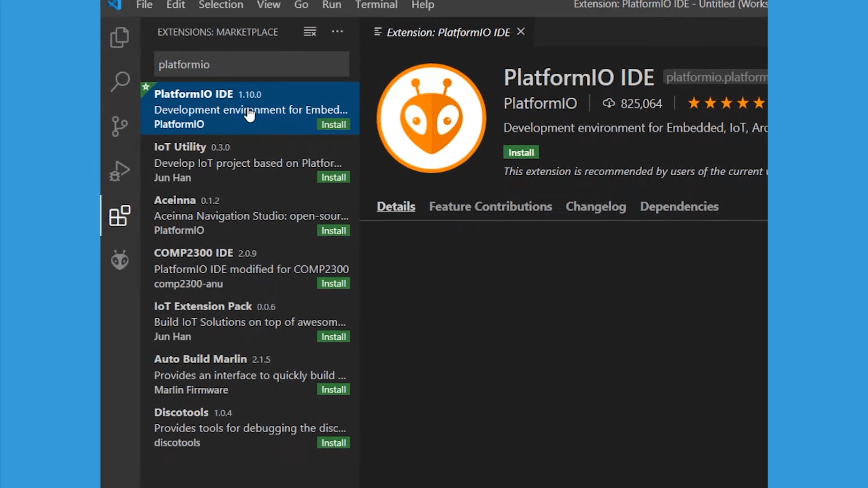Open the View menu

click(269, 5)
